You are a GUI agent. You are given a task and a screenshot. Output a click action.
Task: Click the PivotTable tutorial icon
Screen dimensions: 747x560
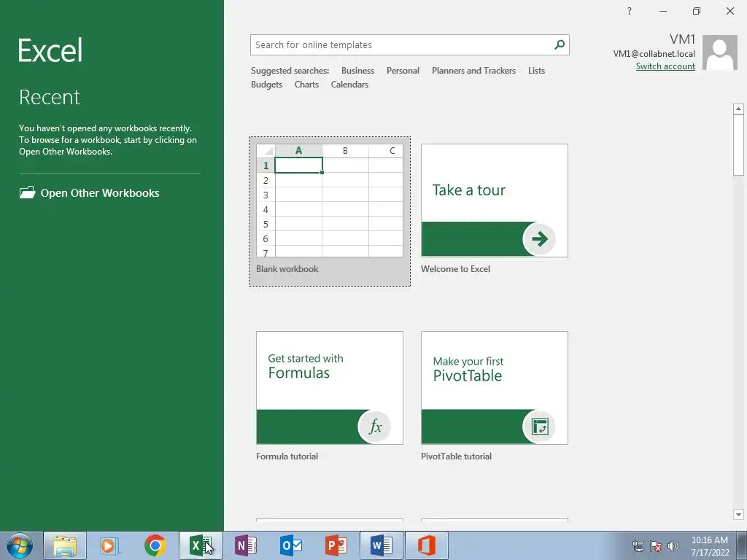539,426
